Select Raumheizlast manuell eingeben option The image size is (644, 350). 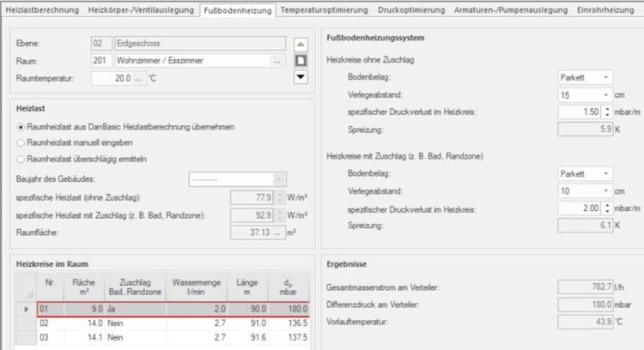pos(22,142)
